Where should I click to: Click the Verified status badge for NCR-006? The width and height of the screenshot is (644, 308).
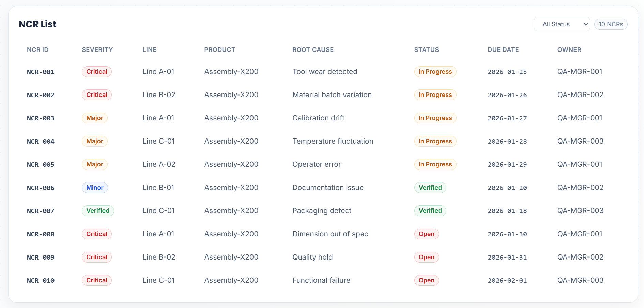(430, 188)
